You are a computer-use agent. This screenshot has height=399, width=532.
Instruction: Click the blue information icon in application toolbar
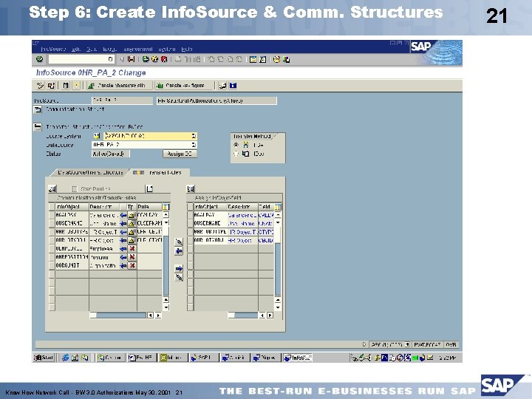pyautogui.click(x=233, y=86)
